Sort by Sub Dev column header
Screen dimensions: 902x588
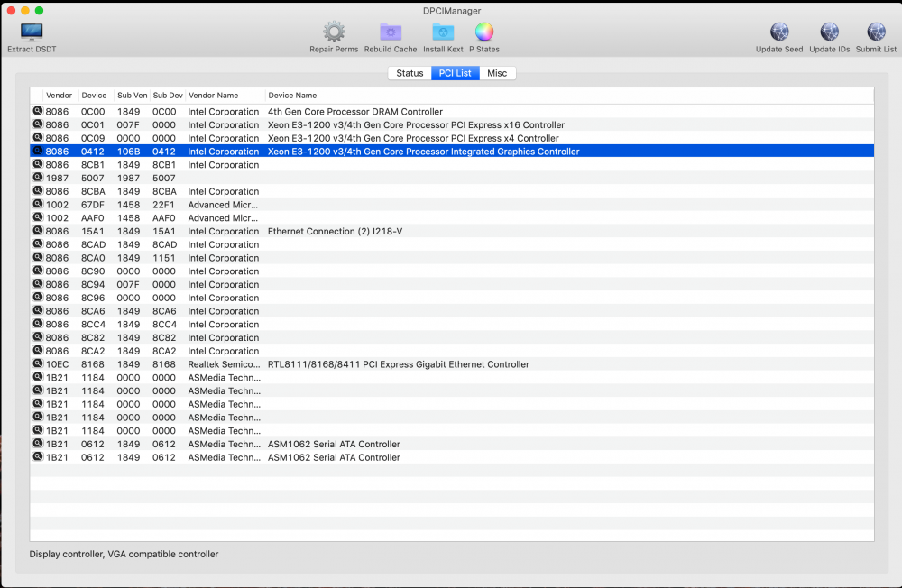click(x=168, y=96)
